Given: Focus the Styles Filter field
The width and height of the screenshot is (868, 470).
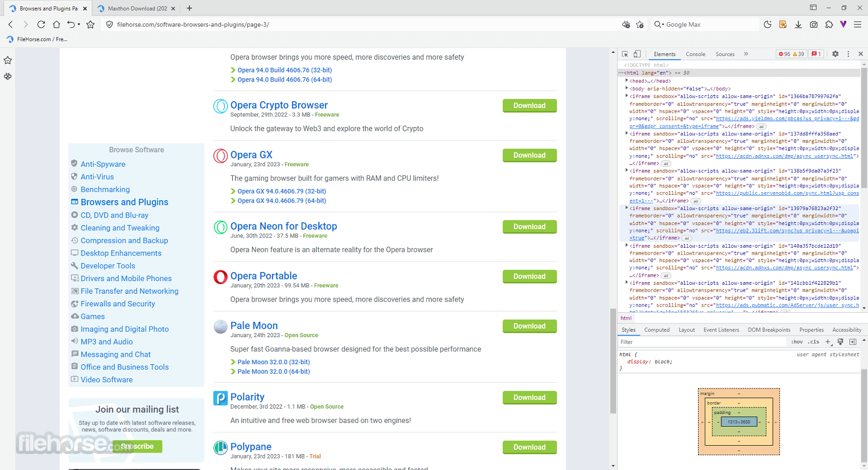Looking at the screenshot, I should click(702, 342).
